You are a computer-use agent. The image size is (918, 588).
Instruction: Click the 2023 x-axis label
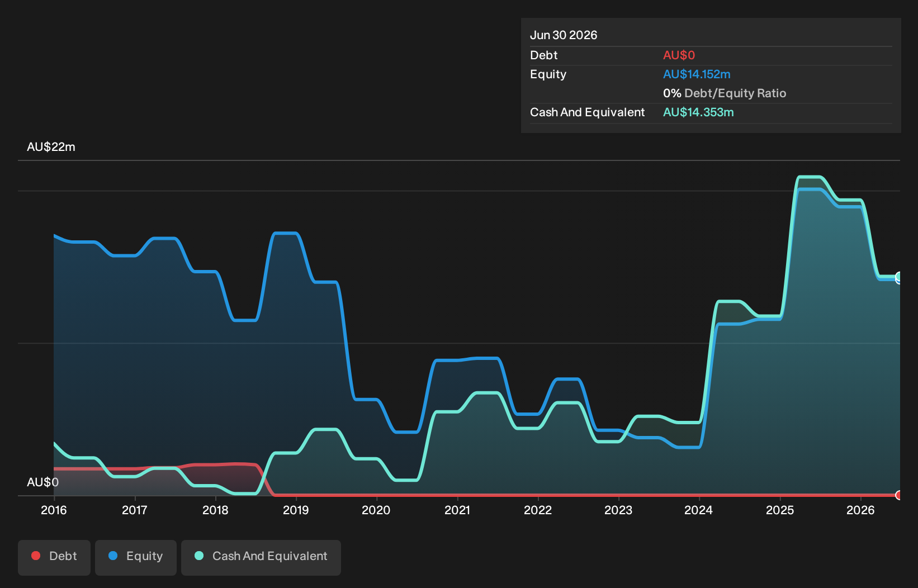pyautogui.click(x=618, y=510)
